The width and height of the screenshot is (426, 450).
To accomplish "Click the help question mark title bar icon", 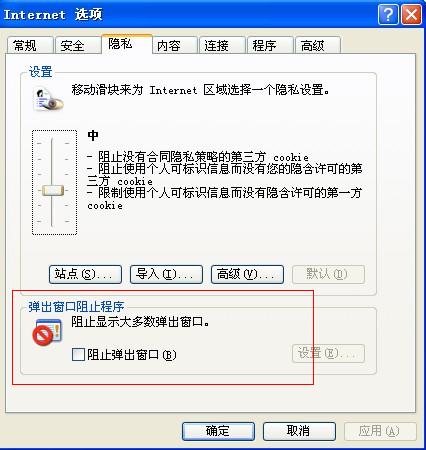I will 388,15.
